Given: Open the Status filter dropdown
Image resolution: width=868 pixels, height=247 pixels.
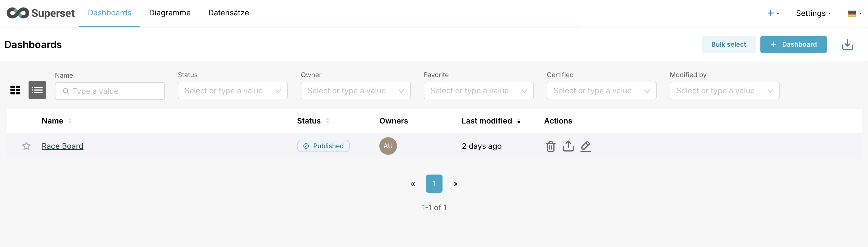Looking at the screenshot, I should click(232, 90).
